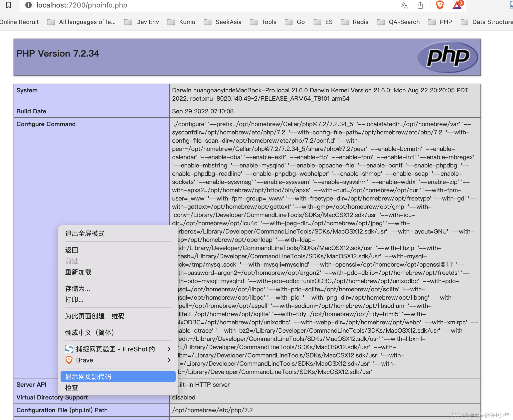513x420 pixels.
Task: Open the Dev Env bookmarks folder dropdown
Action: pos(142,22)
